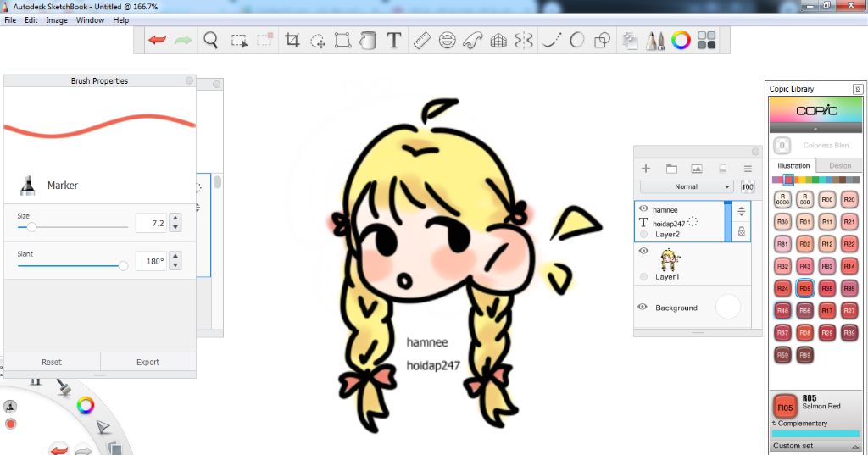
Task: Select the French Curve tool
Action: click(472, 40)
